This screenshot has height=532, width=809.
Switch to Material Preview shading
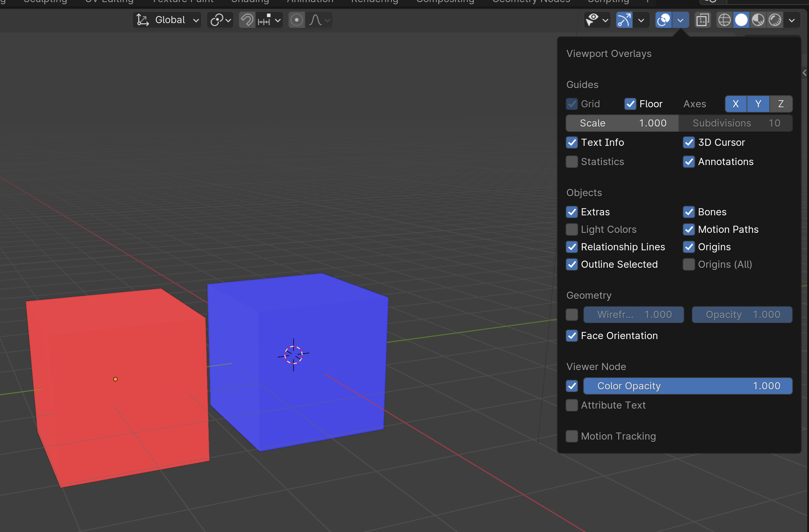click(x=758, y=20)
